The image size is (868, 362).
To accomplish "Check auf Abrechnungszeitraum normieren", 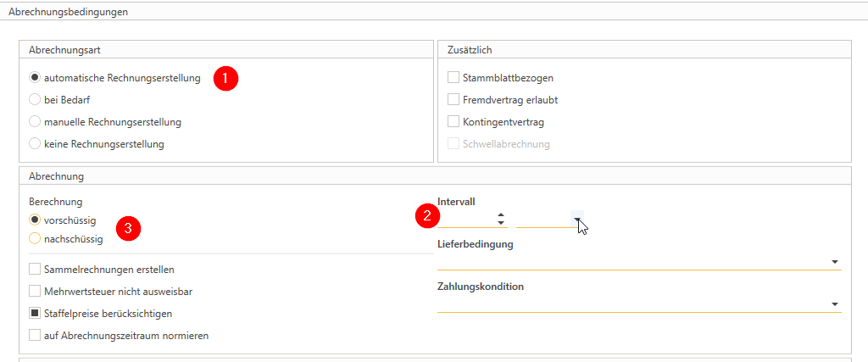I will (x=36, y=336).
